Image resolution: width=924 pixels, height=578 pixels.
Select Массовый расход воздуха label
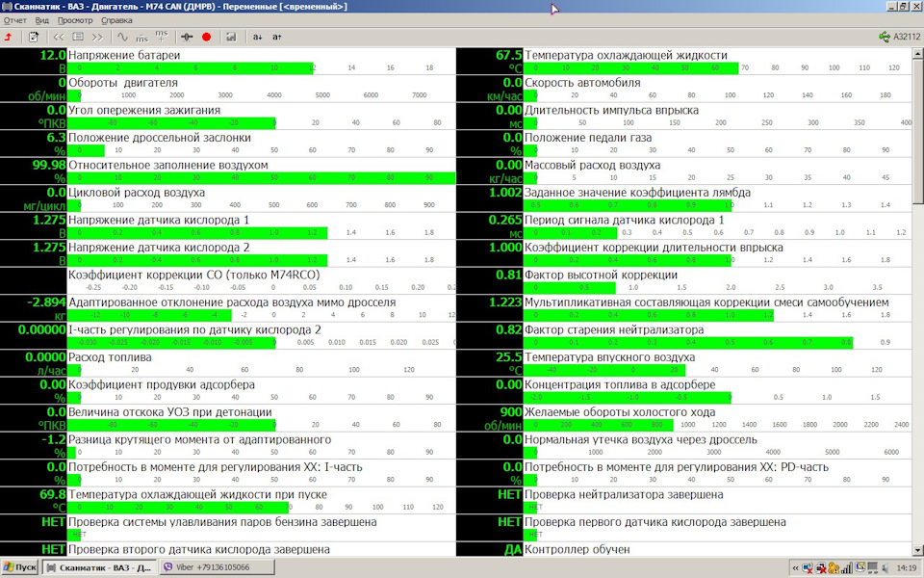592,165
